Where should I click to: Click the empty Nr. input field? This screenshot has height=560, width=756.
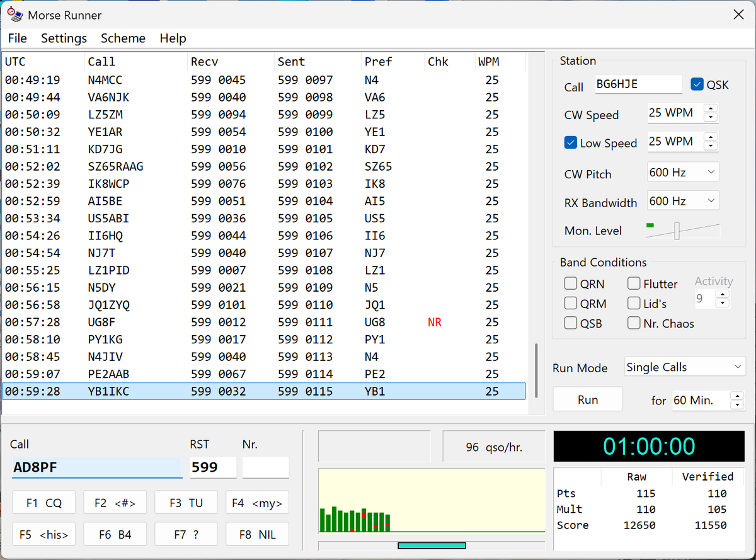click(x=266, y=467)
